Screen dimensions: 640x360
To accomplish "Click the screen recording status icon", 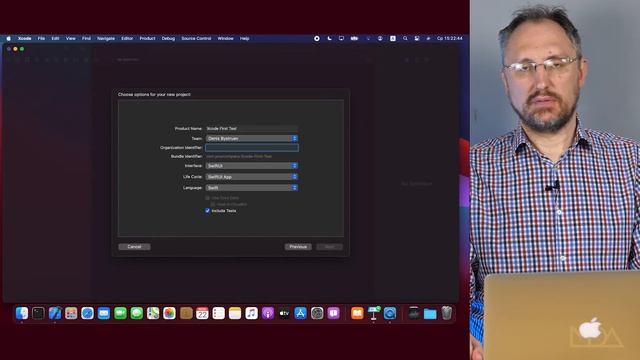I will click(317, 38).
